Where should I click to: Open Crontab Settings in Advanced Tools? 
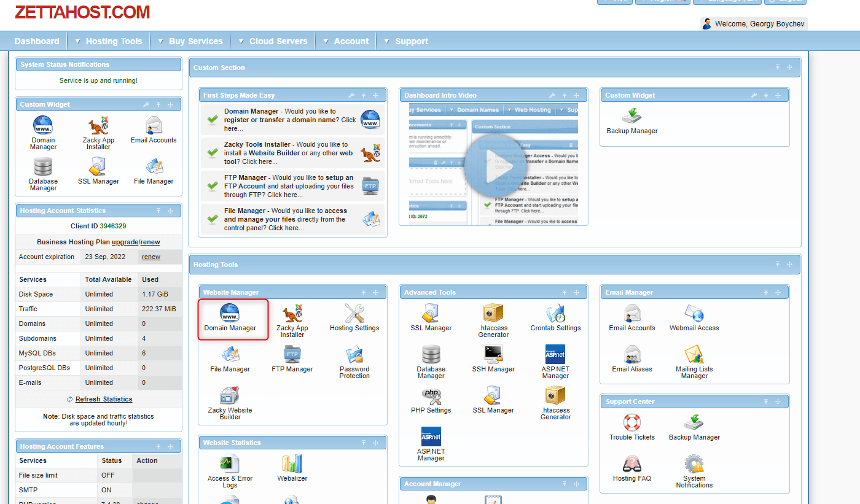[x=555, y=318]
